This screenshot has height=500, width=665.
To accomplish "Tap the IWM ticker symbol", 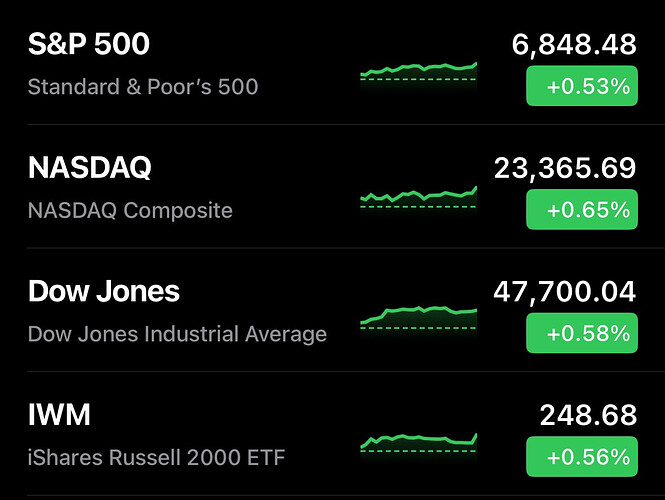I will point(60,415).
